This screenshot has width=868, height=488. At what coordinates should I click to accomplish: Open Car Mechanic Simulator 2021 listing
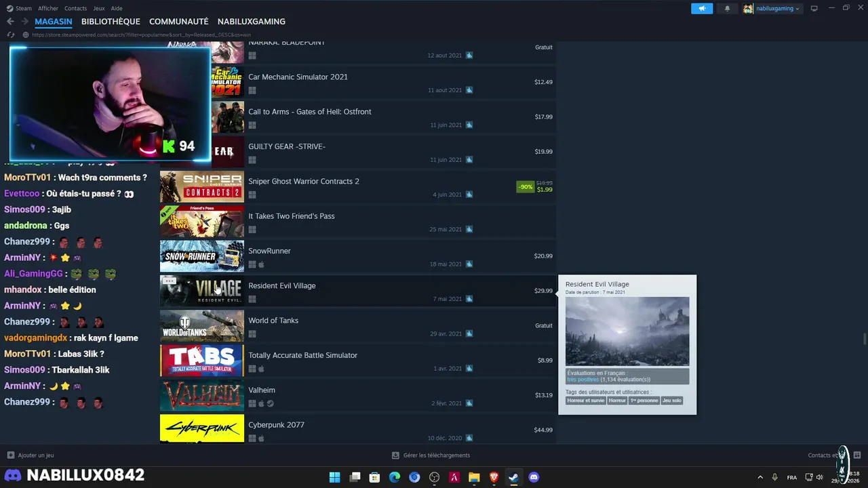pos(298,77)
